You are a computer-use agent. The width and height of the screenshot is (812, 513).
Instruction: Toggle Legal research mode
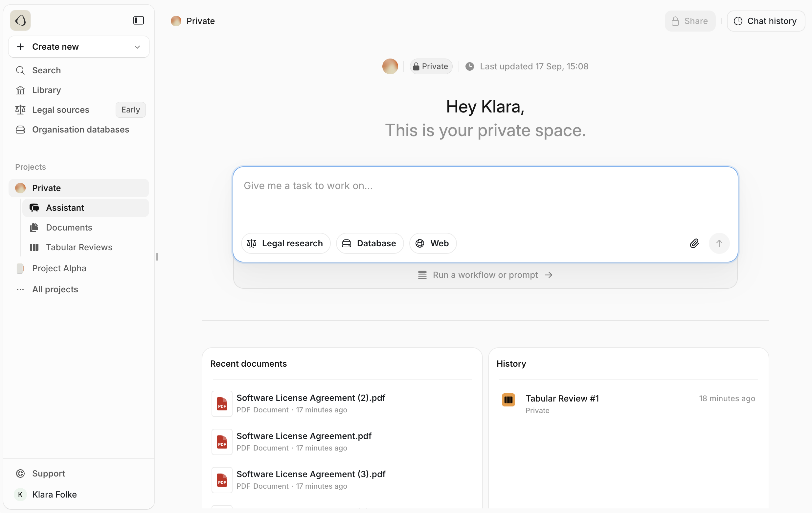285,243
